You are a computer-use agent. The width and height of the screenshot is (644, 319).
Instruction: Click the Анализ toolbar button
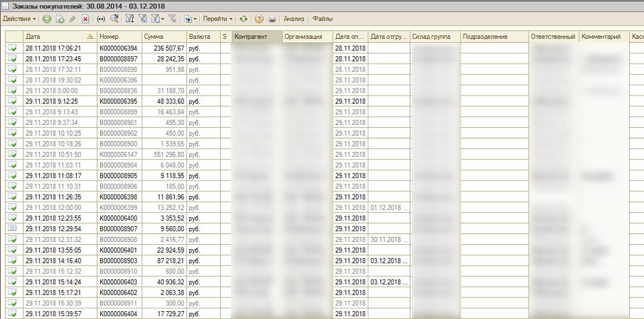[x=294, y=19]
